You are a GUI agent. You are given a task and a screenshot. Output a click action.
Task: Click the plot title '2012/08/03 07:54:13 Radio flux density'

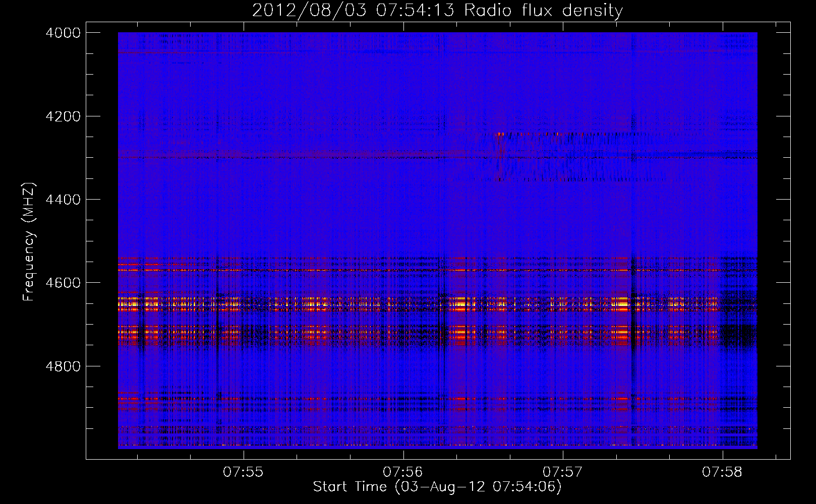(437, 10)
